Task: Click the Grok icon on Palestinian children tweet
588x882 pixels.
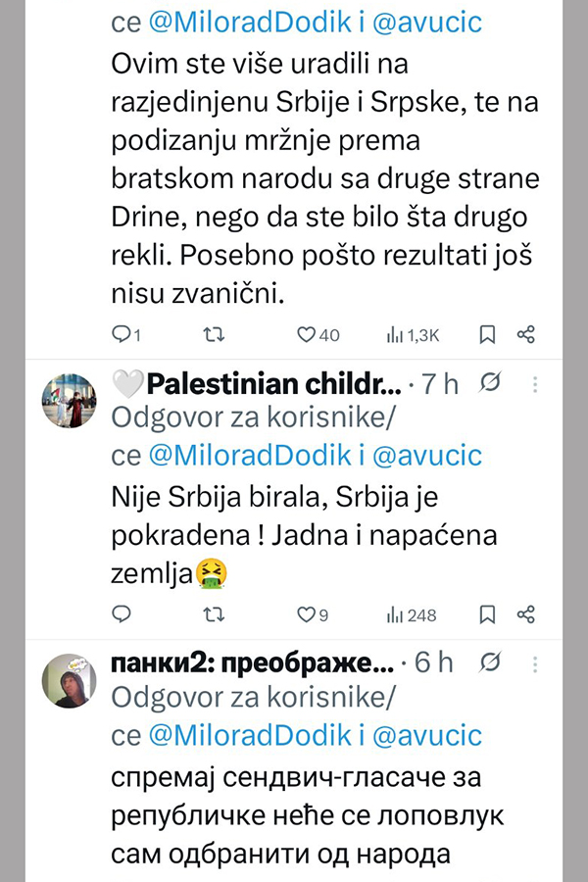Action: click(x=492, y=383)
